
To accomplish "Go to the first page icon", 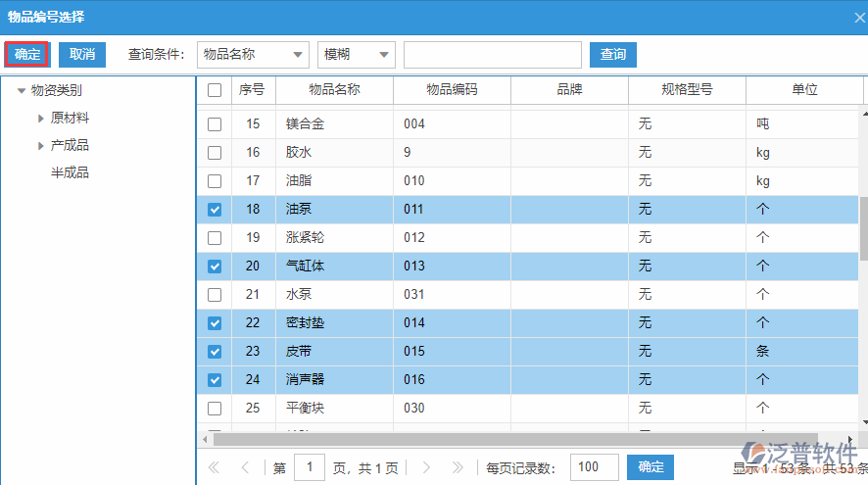I will 214,467.
